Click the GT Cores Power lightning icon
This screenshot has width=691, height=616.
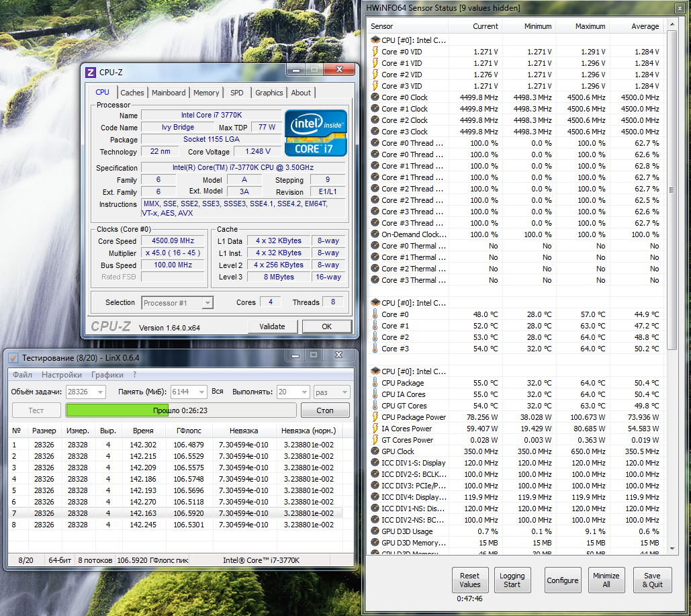tap(375, 439)
